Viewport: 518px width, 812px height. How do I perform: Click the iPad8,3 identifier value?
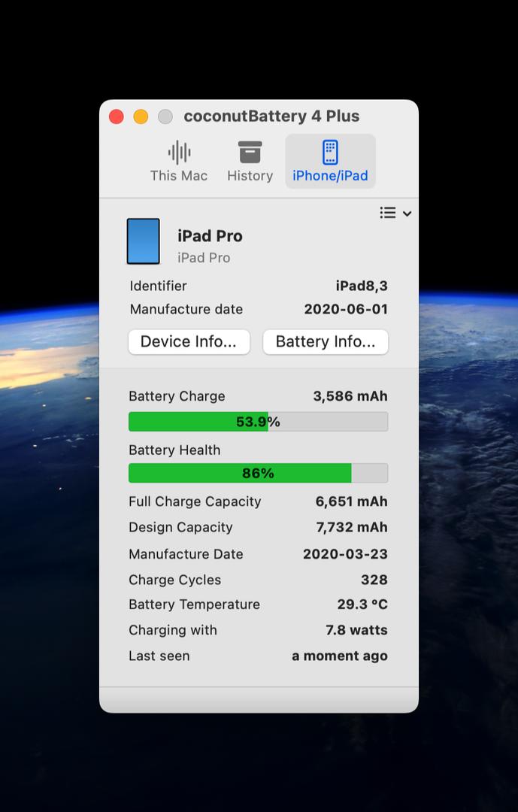362,286
